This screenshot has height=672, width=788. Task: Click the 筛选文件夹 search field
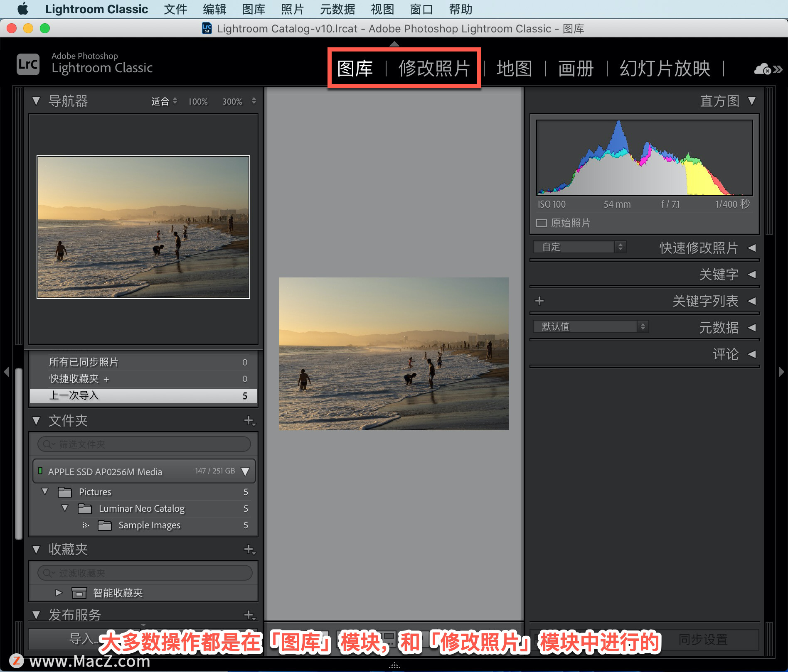(144, 444)
